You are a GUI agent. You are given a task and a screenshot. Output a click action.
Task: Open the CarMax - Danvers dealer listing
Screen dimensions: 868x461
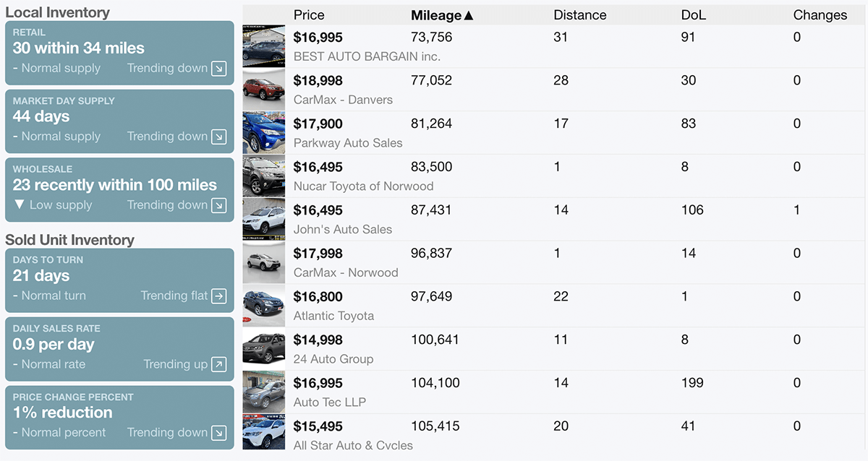[x=343, y=100]
